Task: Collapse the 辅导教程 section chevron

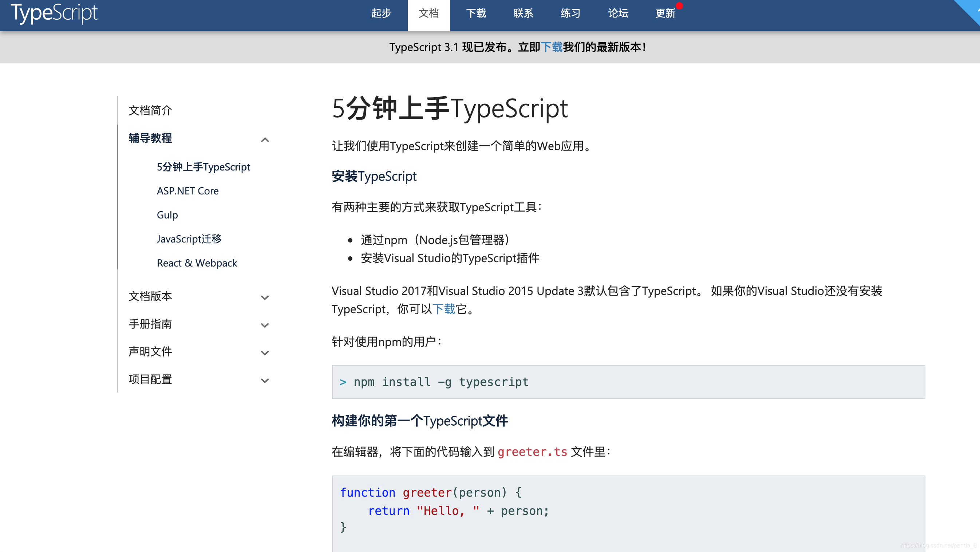Action: point(265,139)
